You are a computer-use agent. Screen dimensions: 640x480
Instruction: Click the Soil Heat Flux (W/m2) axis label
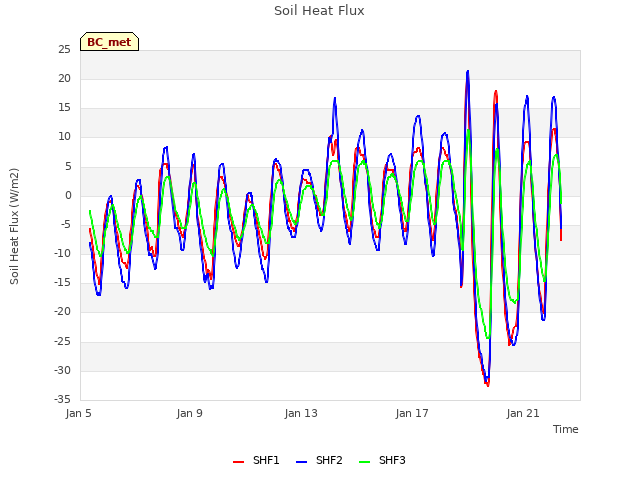pos(14,226)
